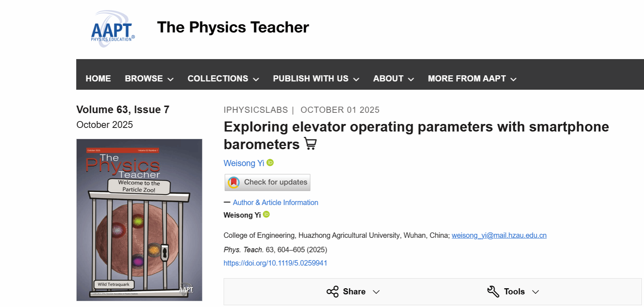Image resolution: width=644 pixels, height=307 pixels.
Task: Open the DOI link 10.1119/5.0259941
Action: click(275, 263)
